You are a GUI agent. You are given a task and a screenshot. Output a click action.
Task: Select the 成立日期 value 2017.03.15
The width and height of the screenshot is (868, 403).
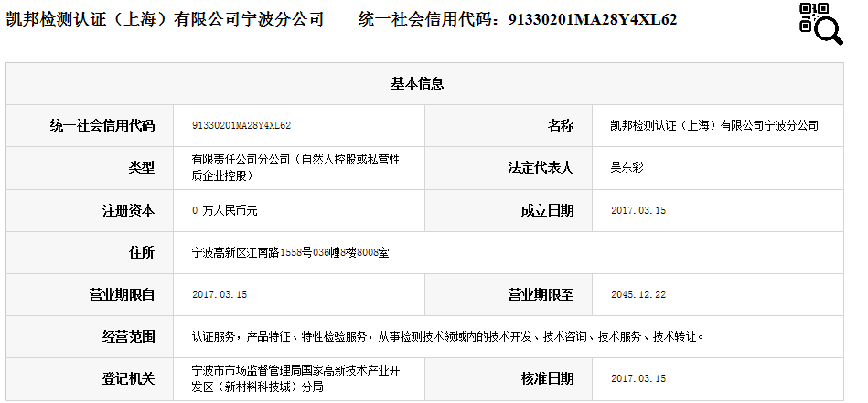pos(638,210)
